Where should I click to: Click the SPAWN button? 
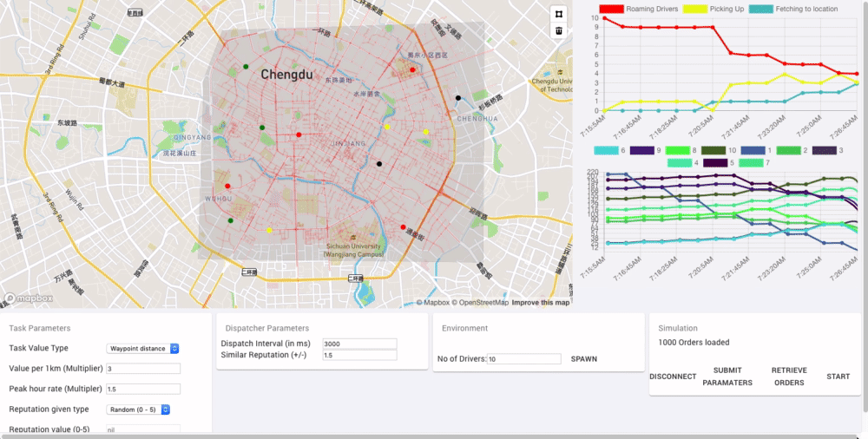(x=584, y=358)
